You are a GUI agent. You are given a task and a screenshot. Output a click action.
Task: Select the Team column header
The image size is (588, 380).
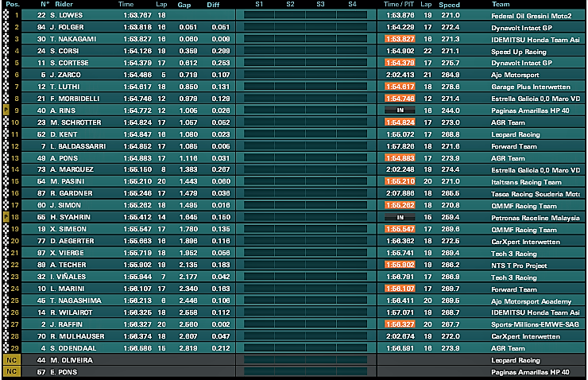point(501,4)
